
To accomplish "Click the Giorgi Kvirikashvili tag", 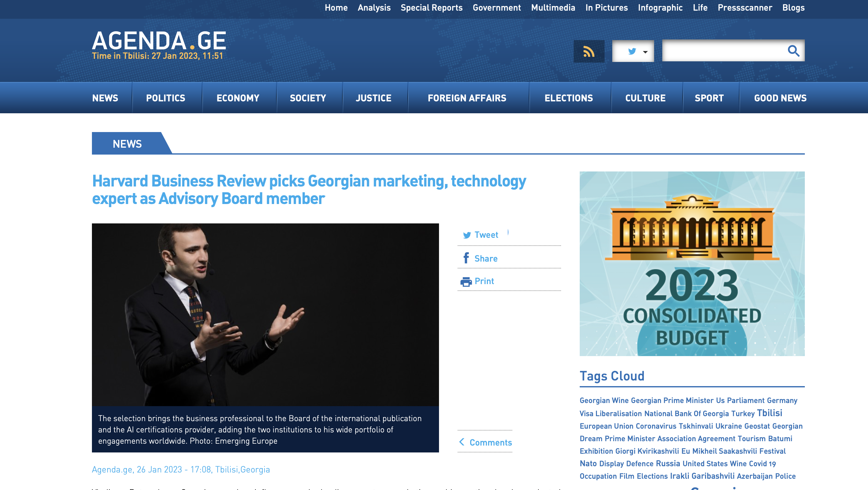I will point(647,451).
